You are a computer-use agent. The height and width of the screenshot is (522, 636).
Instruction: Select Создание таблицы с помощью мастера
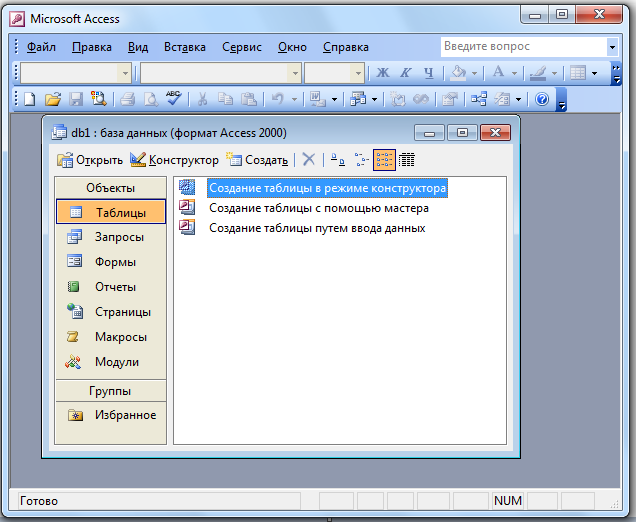click(x=319, y=208)
